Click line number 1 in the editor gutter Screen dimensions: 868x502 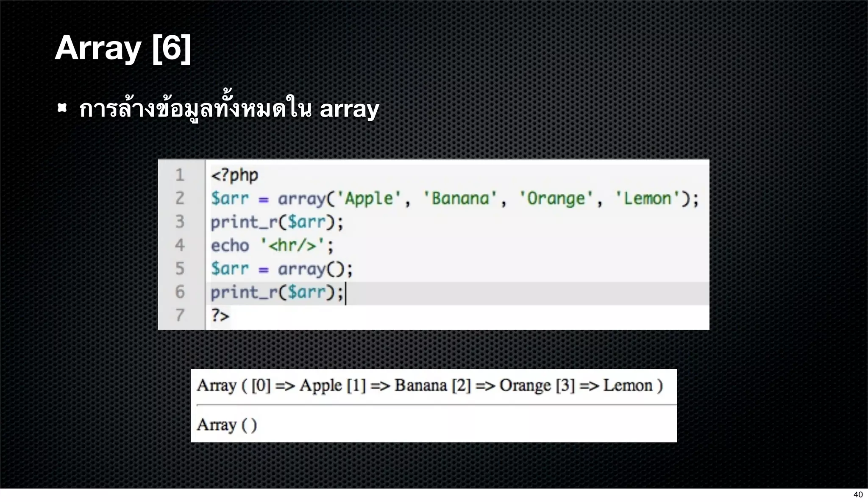click(180, 175)
